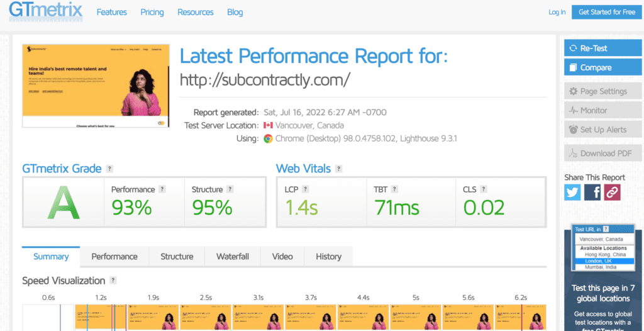Click the Compare button
The height and width of the screenshot is (331, 644).
pyautogui.click(x=594, y=67)
